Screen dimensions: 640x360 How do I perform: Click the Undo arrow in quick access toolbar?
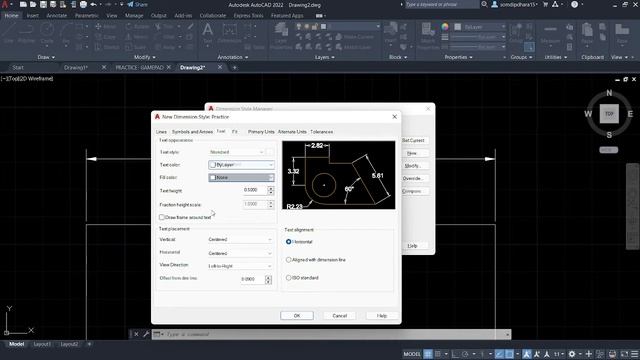93,4
